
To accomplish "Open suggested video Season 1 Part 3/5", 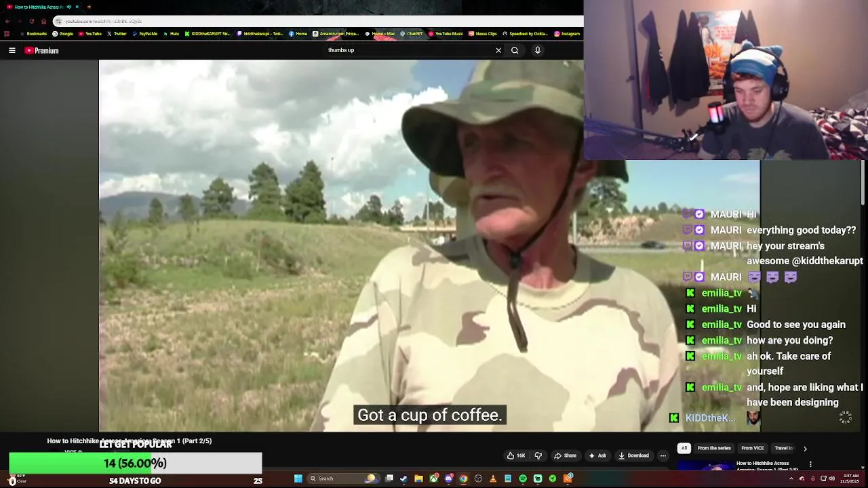I will coord(767,466).
